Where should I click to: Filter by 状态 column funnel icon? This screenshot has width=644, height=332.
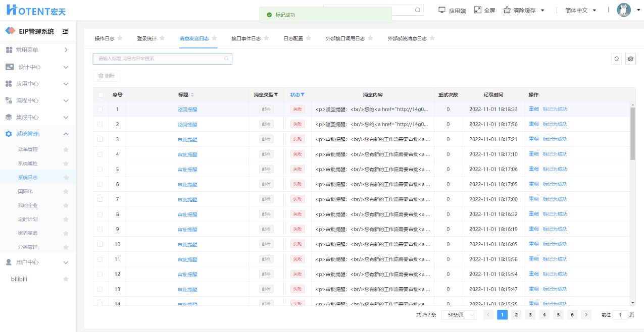click(x=303, y=95)
